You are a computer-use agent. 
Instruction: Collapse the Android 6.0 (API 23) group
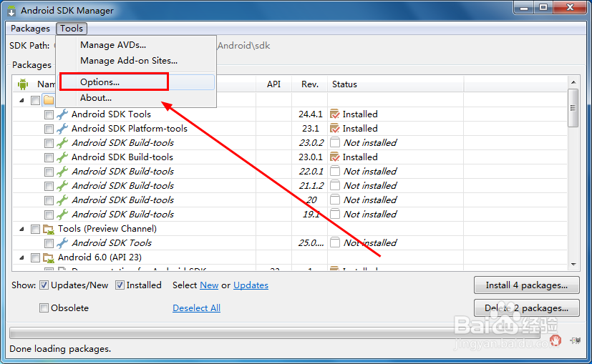coord(22,257)
